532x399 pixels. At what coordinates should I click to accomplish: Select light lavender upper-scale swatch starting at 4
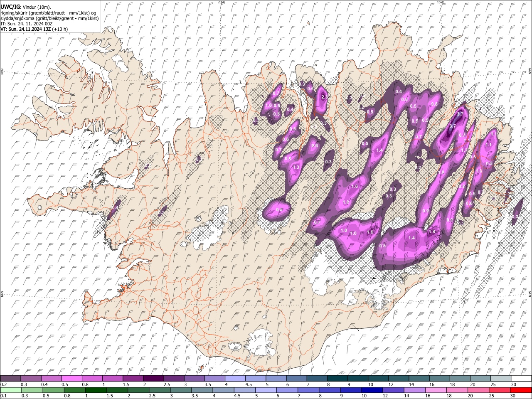pos(235,378)
